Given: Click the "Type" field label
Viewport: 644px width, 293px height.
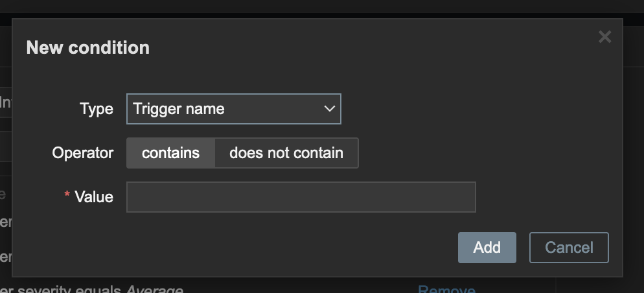Looking at the screenshot, I should pos(96,109).
